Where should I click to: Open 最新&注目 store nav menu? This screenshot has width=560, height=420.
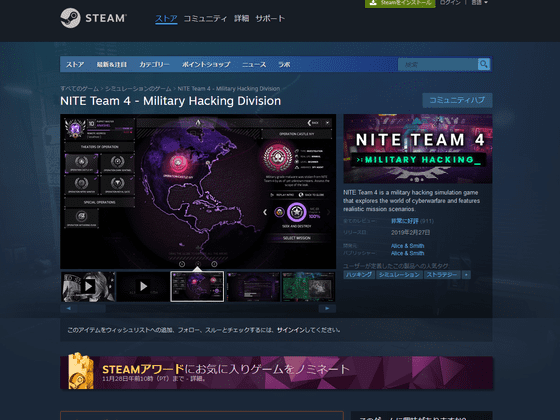click(112, 65)
